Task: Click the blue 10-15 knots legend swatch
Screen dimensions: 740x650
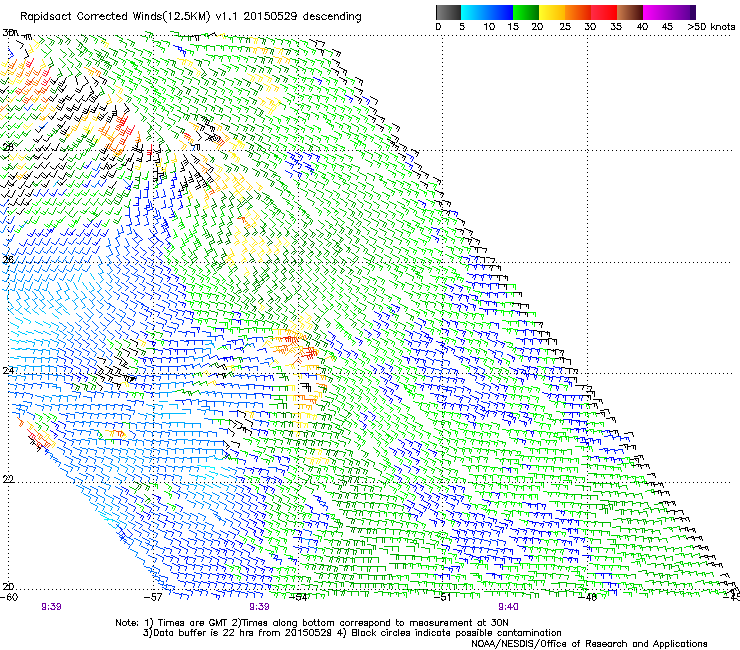Action: coord(500,12)
